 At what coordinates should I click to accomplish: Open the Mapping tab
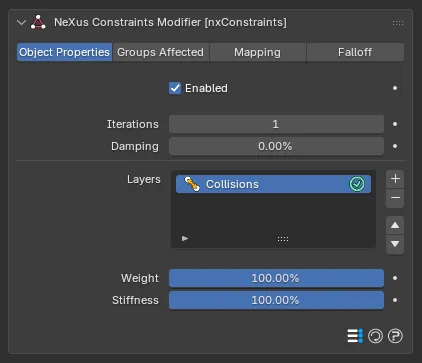[257, 52]
